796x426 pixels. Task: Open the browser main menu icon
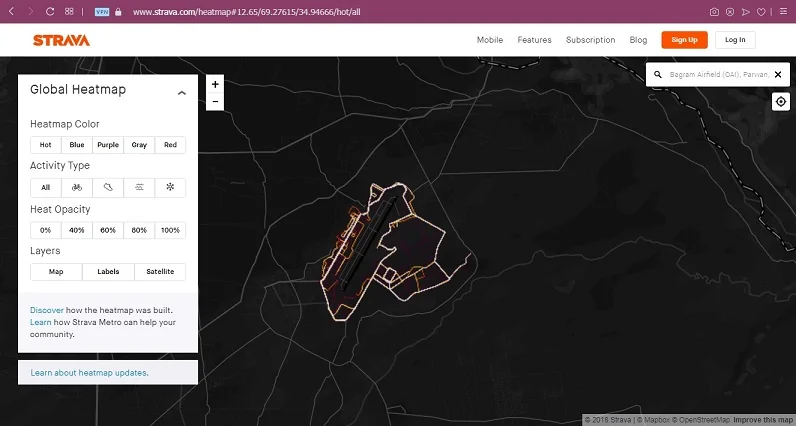(783, 12)
